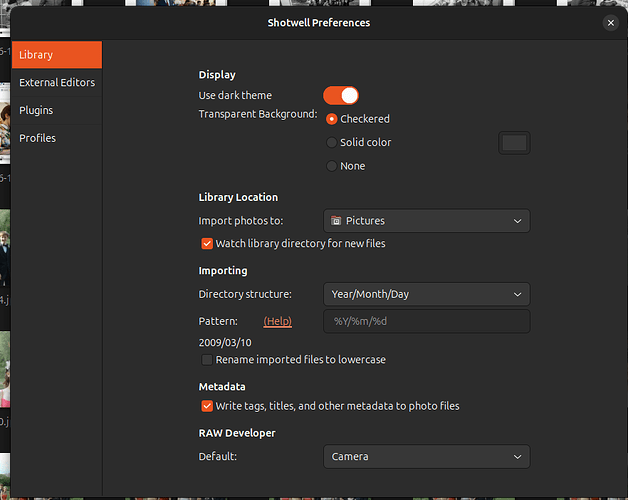
Task: Select the Checkered background radio button
Action: point(332,119)
